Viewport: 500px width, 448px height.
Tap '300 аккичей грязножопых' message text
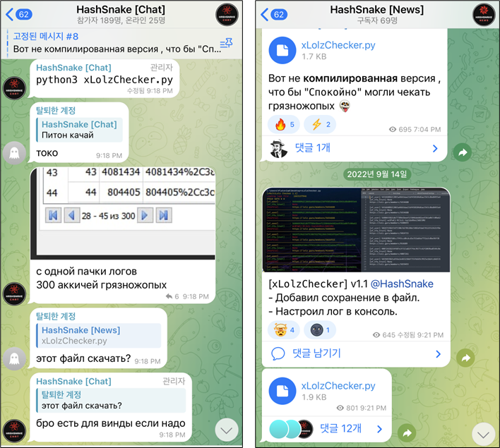pos(102,285)
